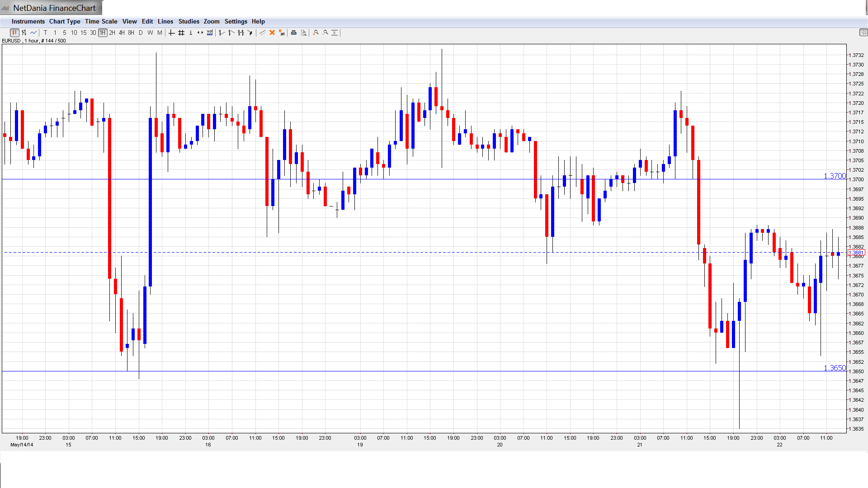Click the 1.3635 price axis value
Screen dimensions: 868x488
coord(856,429)
